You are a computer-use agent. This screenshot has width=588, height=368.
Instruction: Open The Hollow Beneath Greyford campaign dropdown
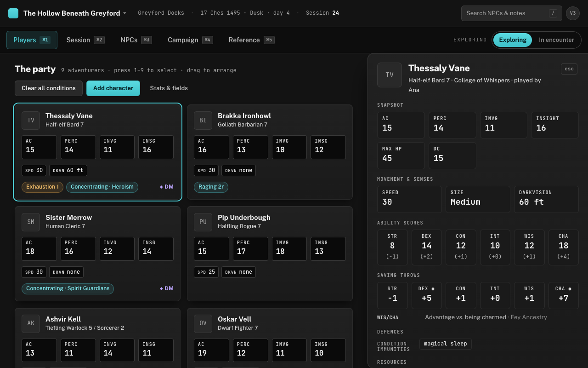(75, 13)
